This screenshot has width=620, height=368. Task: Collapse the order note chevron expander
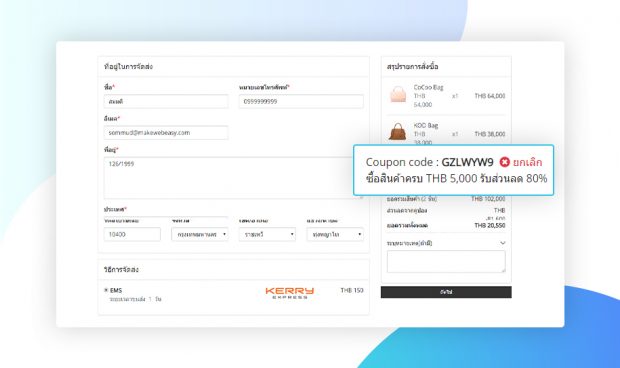click(x=503, y=243)
